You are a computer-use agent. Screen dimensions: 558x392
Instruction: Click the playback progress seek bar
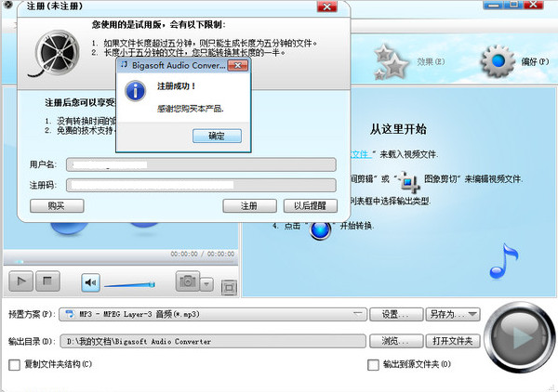[121, 262]
